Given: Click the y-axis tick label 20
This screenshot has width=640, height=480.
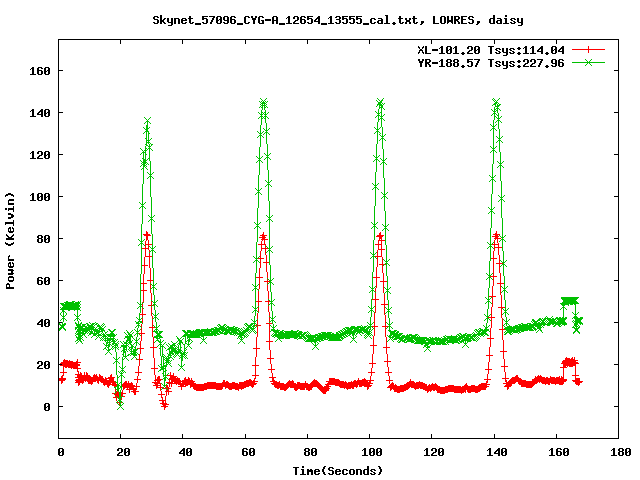Looking at the screenshot, I should [x=43, y=365].
